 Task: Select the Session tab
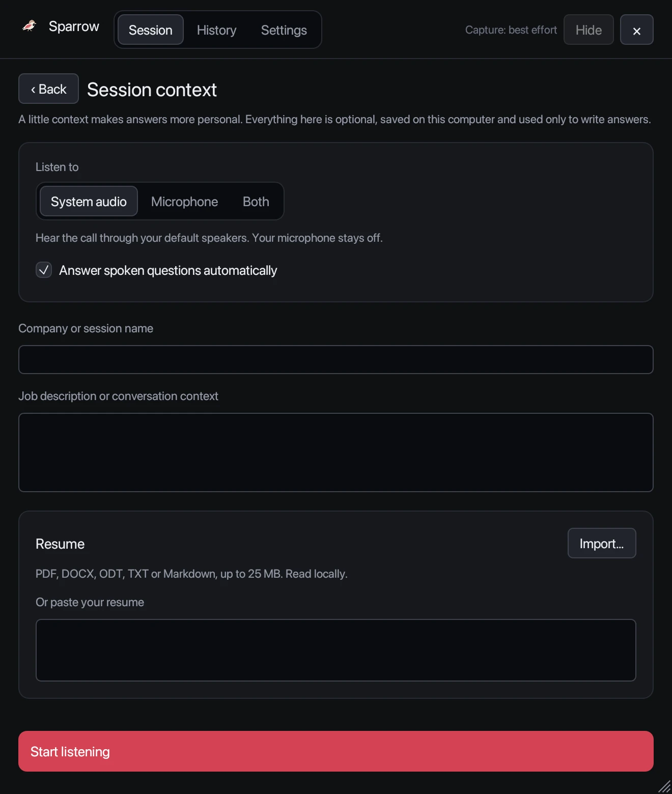click(150, 30)
